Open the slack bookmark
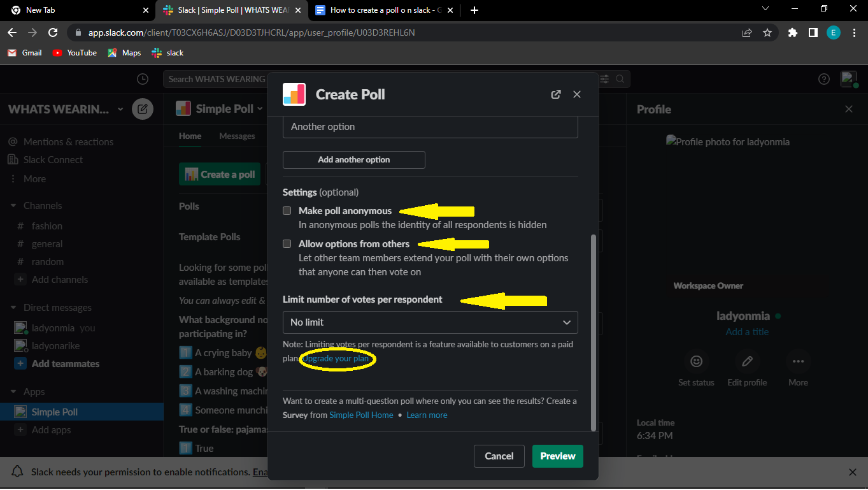 [167, 53]
